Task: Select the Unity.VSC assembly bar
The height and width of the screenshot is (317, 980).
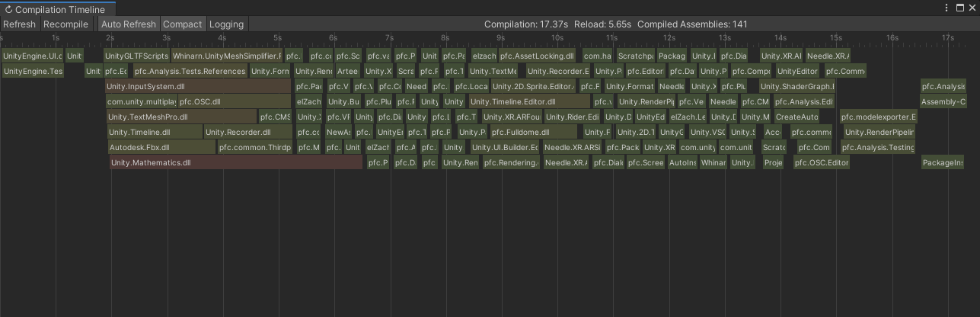Action: pos(707,132)
